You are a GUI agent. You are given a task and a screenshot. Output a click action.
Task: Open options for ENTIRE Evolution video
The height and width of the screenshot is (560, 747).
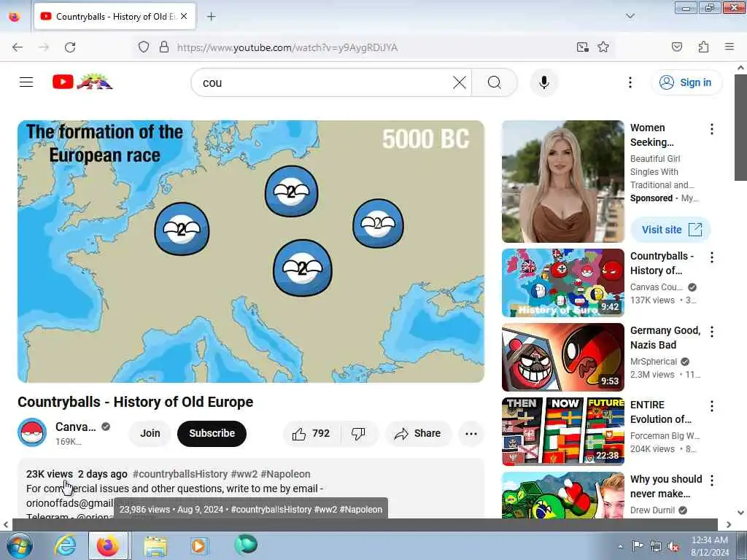coord(712,406)
